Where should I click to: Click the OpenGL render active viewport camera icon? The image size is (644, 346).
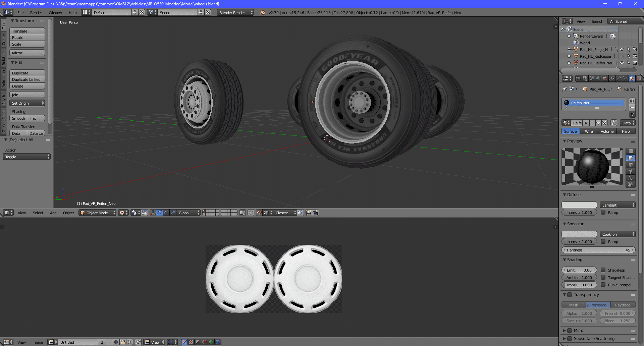point(309,213)
